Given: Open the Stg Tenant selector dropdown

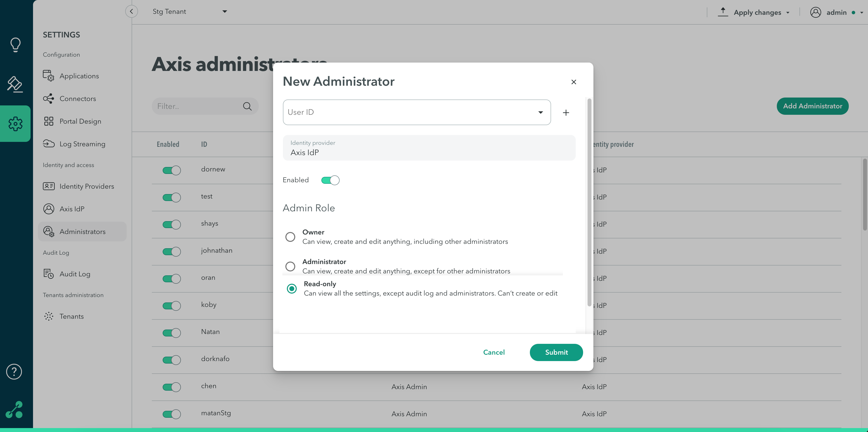Looking at the screenshot, I should click(225, 12).
